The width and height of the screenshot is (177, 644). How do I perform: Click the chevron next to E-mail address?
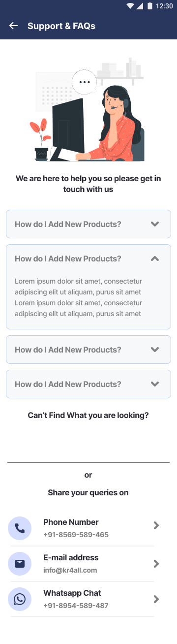point(156,564)
